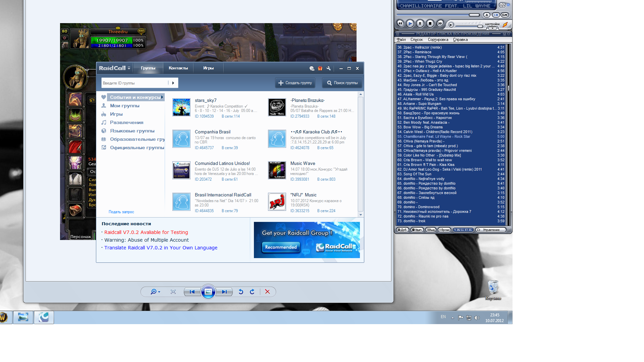
Task: Click Winamp pause button
Action: 420,23
